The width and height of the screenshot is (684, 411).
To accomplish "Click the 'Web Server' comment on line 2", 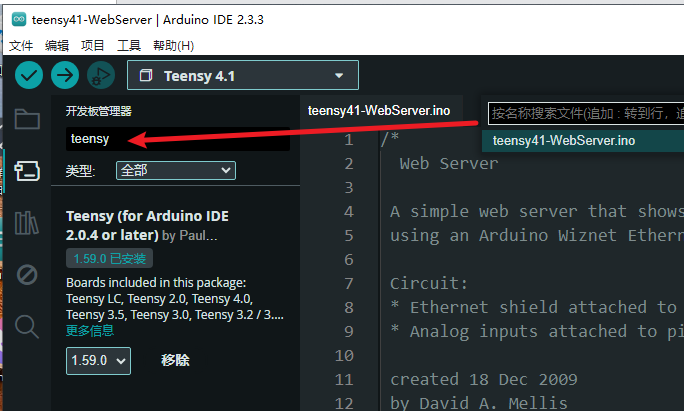I will 448,164.
